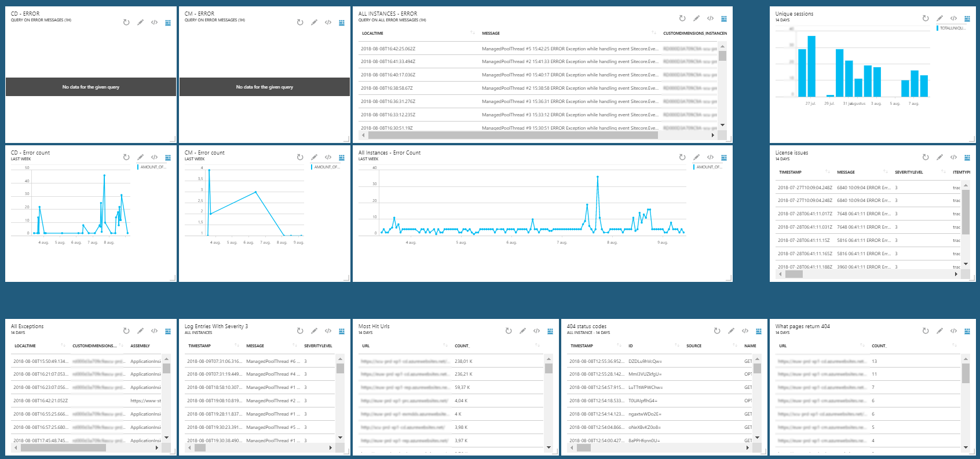This screenshot has height=459, width=980.
Task: Sort License issues table by TIMESTAMP column
Action: pos(790,172)
